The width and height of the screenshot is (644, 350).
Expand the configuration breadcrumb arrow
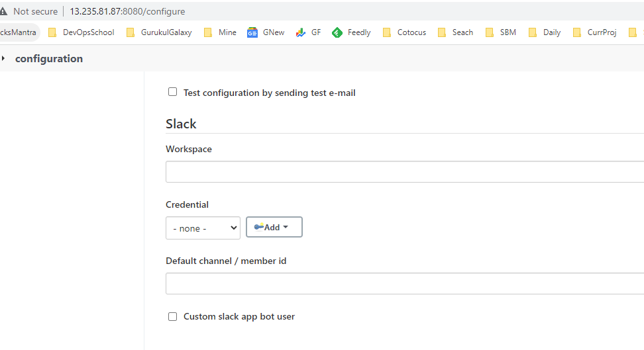[3, 58]
